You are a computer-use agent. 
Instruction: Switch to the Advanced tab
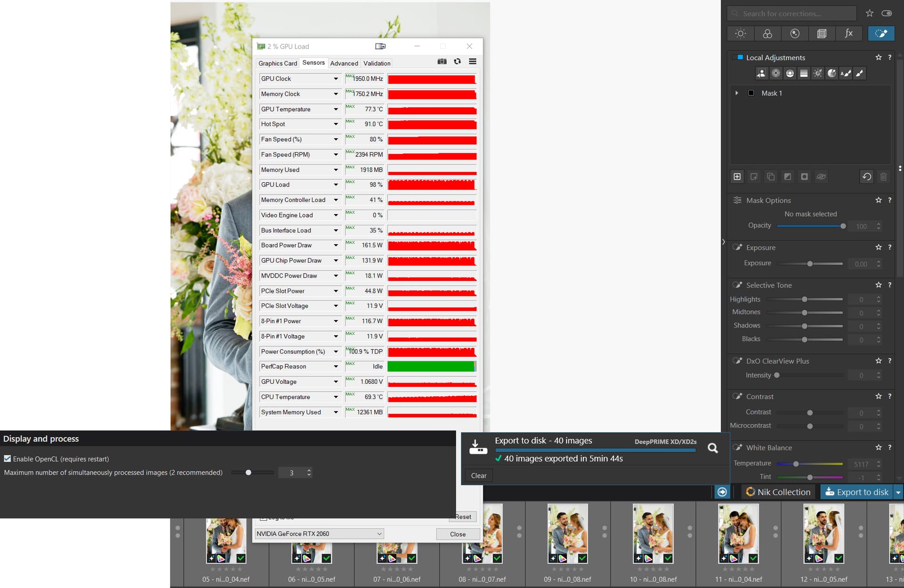coord(344,63)
